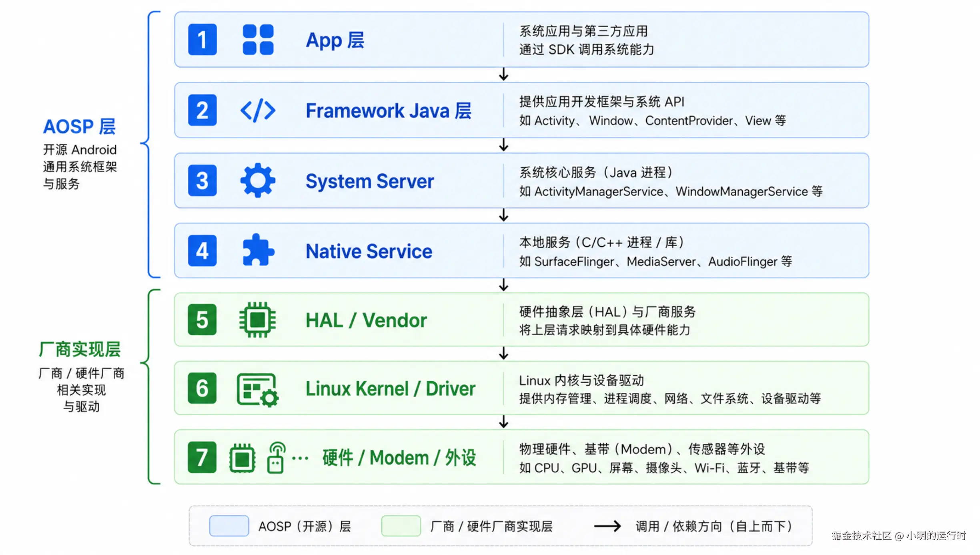Click the puzzle piece Native Service icon

(x=258, y=250)
